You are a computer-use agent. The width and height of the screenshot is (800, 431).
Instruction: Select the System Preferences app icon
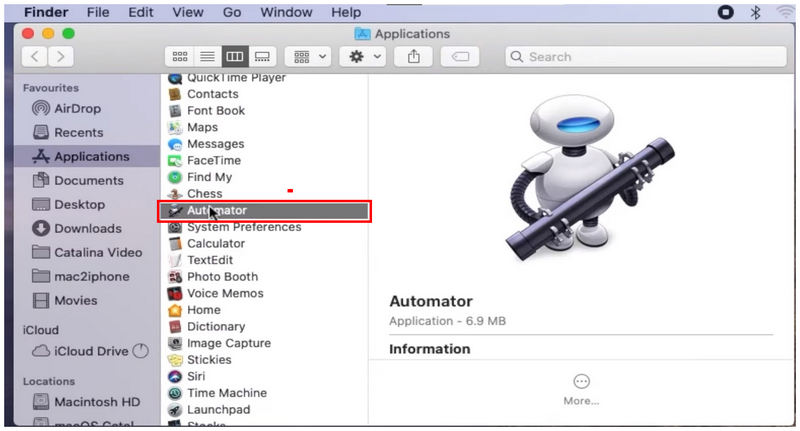(175, 227)
